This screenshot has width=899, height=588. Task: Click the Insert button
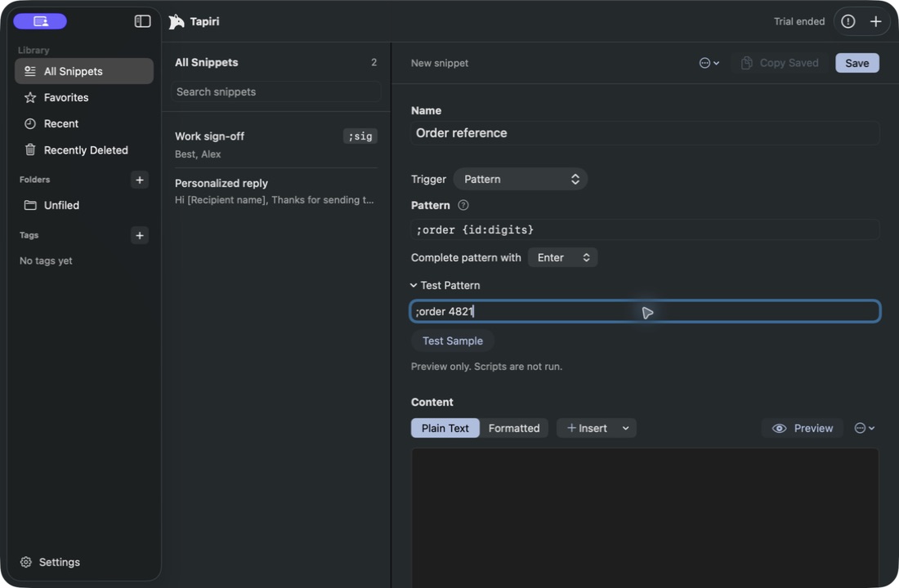[x=587, y=428]
